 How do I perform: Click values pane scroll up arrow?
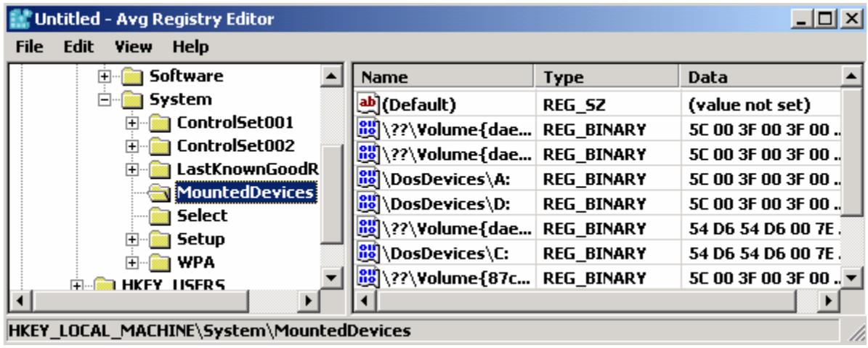(851, 76)
